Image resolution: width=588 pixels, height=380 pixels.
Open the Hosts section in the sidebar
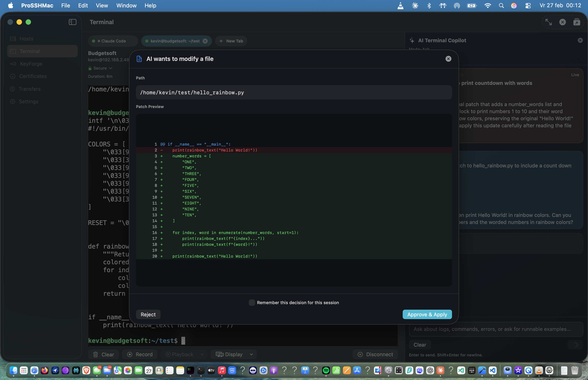click(x=26, y=39)
